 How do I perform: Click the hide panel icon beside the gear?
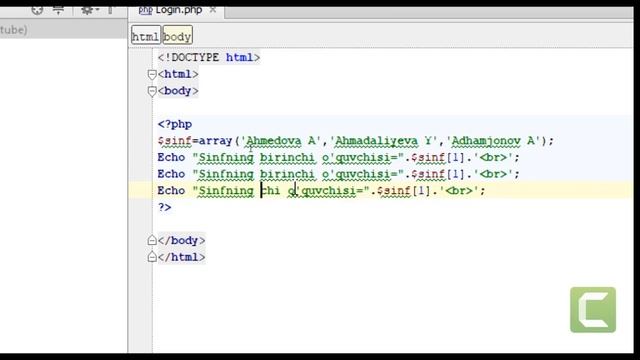tap(110, 10)
